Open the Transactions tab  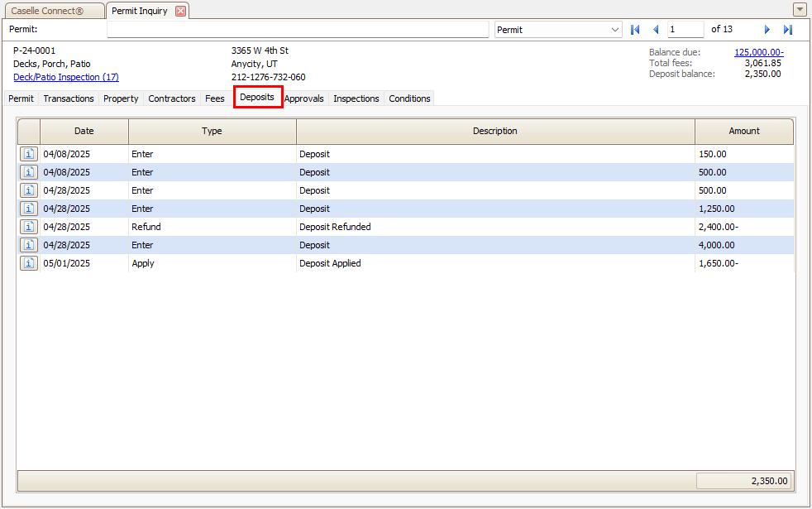[x=69, y=98]
